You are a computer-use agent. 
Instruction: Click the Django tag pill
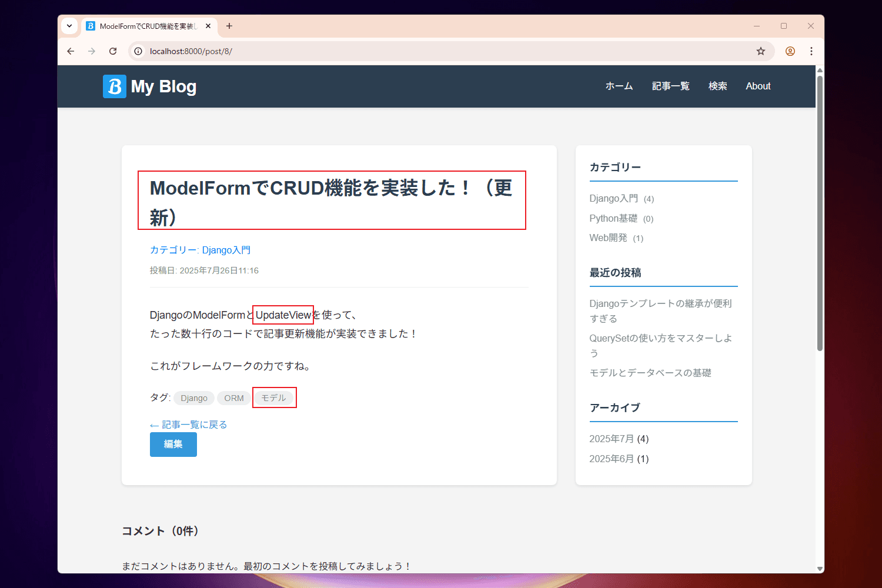(194, 398)
